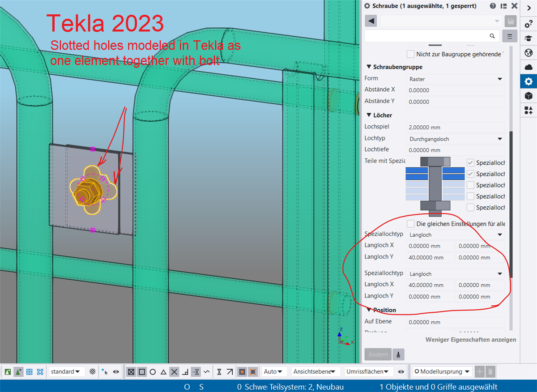Toggle the diagonal arrow snap switch
The width and height of the screenshot is (537, 392).
230,371
